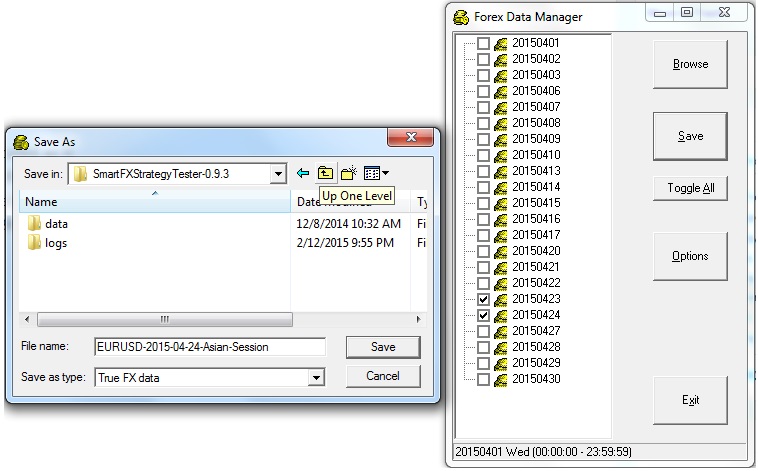Close the Save As dialog

410,137
